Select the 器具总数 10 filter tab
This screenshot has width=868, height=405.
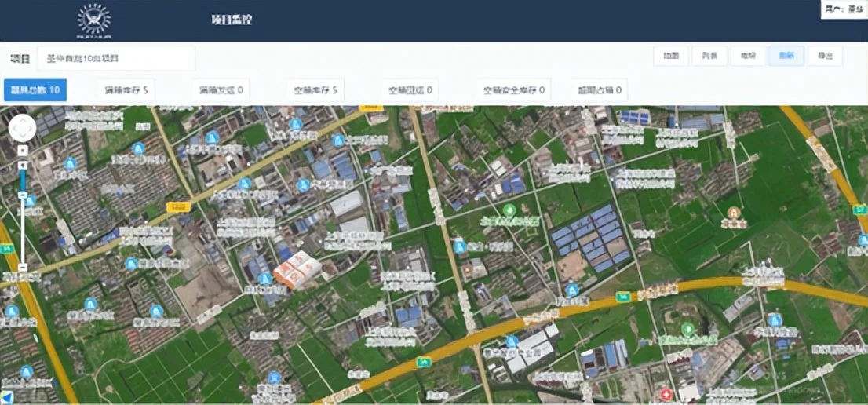[x=35, y=90]
